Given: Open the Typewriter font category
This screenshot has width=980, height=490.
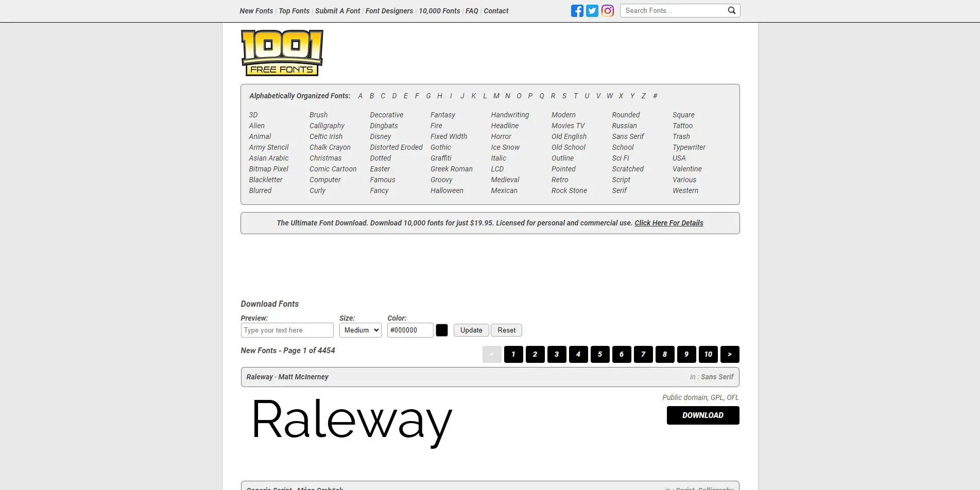Looking at the screenshot, I should [689, 147].
